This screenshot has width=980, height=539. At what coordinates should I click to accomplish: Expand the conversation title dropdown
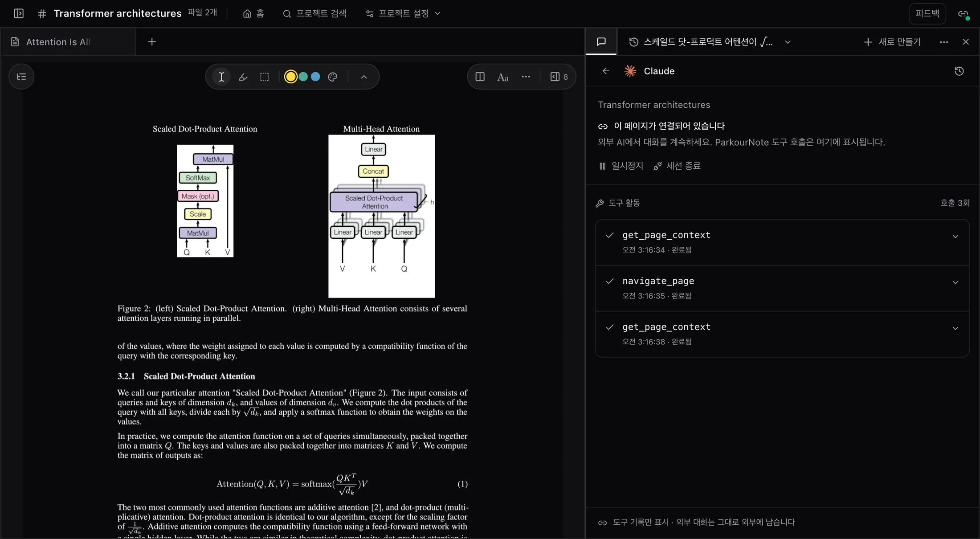pos(788,42)
